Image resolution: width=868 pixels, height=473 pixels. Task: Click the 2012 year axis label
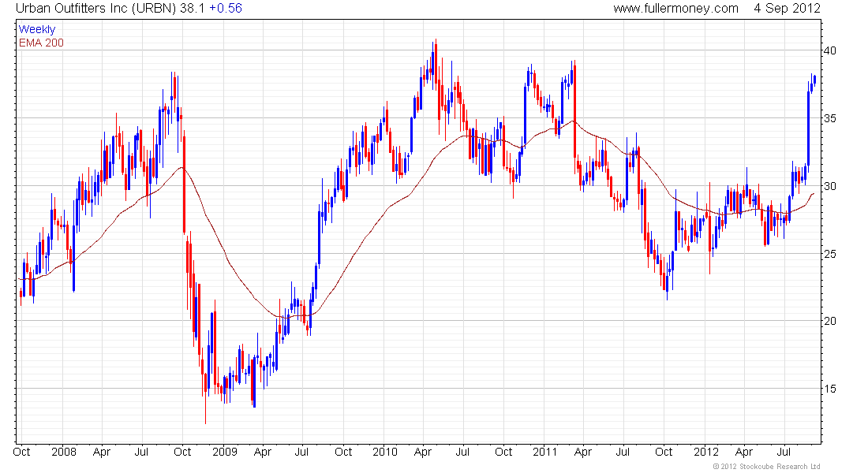click(x=706, y=452)
